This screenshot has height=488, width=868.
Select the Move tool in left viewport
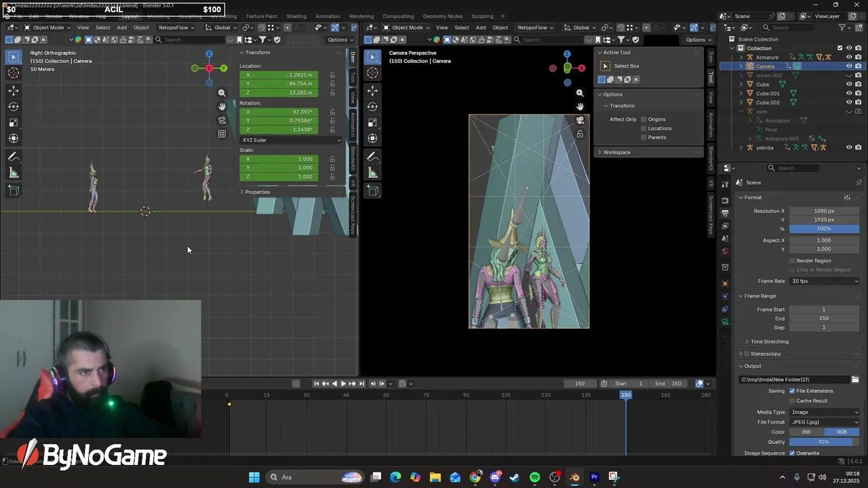pos(14,90)
